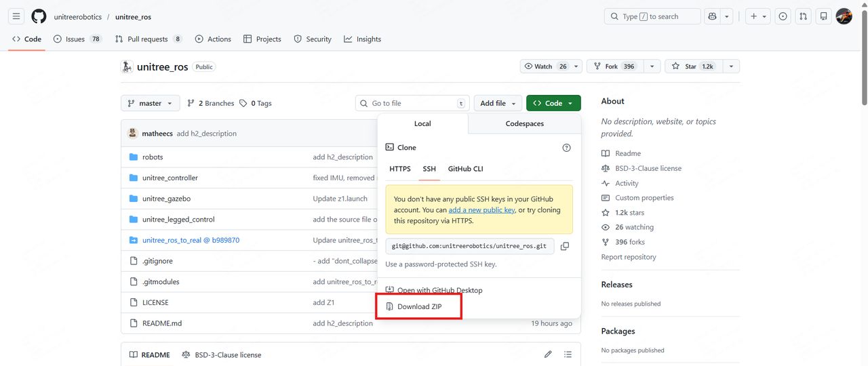Open the issues icon in header
The image size is (868, 366).
[x=783, y=16]
